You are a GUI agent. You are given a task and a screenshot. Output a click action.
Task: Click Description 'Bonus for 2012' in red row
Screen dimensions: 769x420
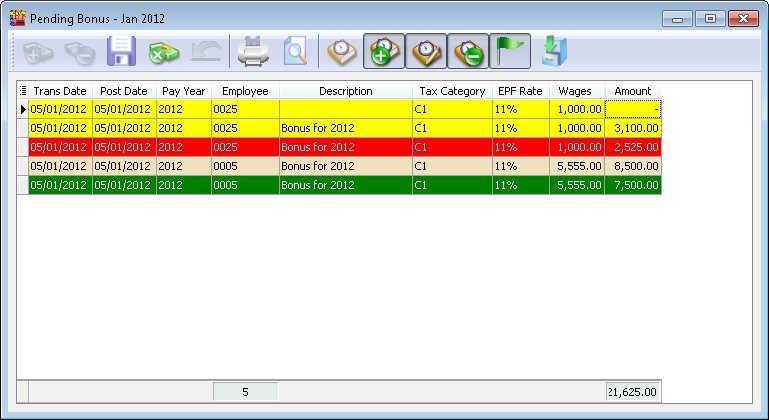click(x=346, y=147)
